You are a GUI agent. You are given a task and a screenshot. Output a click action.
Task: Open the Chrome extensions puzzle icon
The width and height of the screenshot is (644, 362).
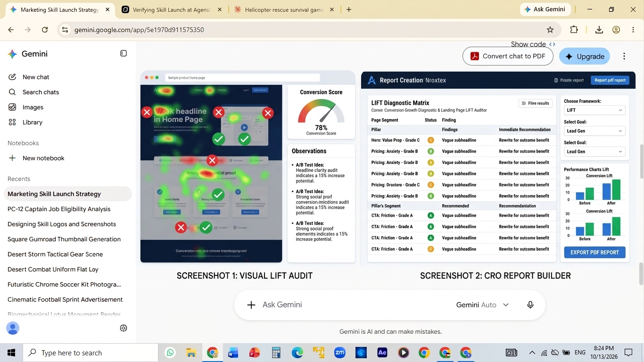(x=574, y=30)
